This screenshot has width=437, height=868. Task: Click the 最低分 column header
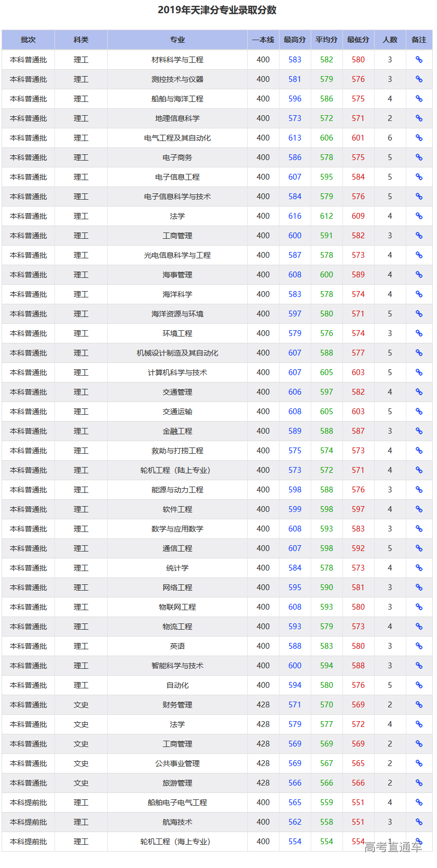pos(358,40)
